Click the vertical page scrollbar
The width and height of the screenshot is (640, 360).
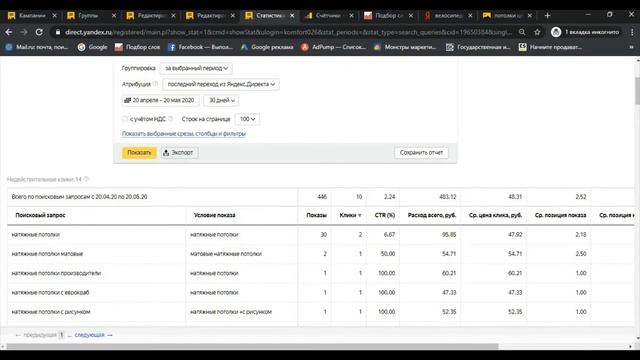[x=637, y=91]
